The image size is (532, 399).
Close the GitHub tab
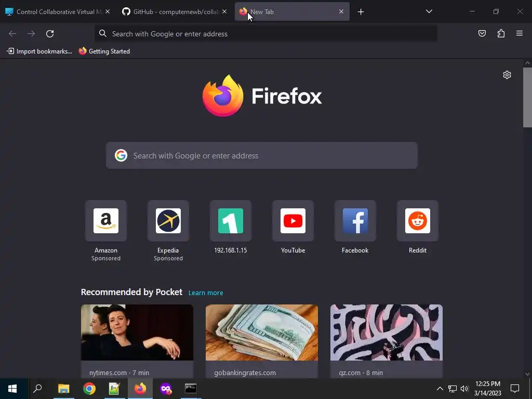click(x=224, y=11)
